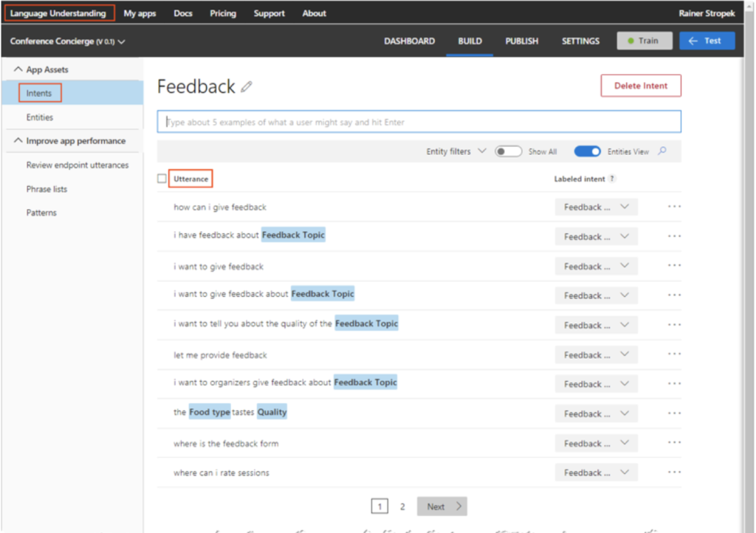Open ellipsis menu for 'where can i rate sessions'
756x533 pixels.
click(673, 472)
